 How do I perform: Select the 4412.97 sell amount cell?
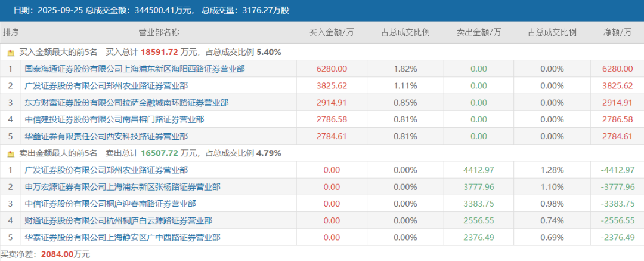pos(479,170)
